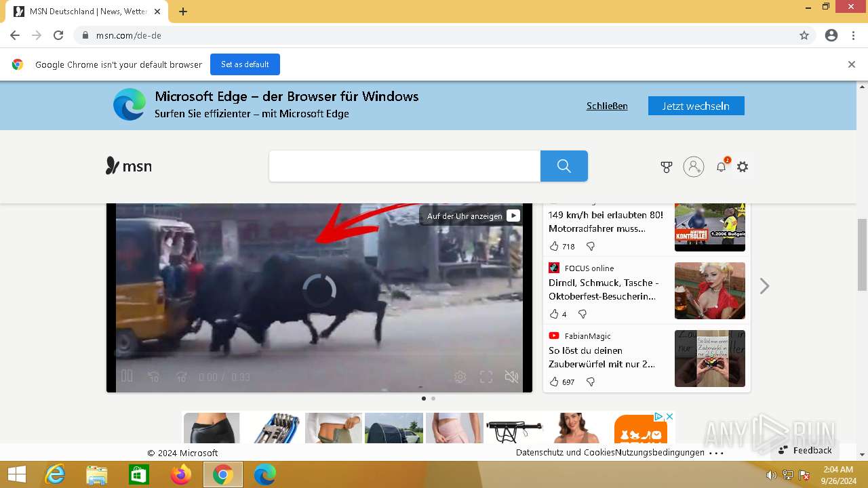Open Chrome three-dot menu

coord(853,35)
